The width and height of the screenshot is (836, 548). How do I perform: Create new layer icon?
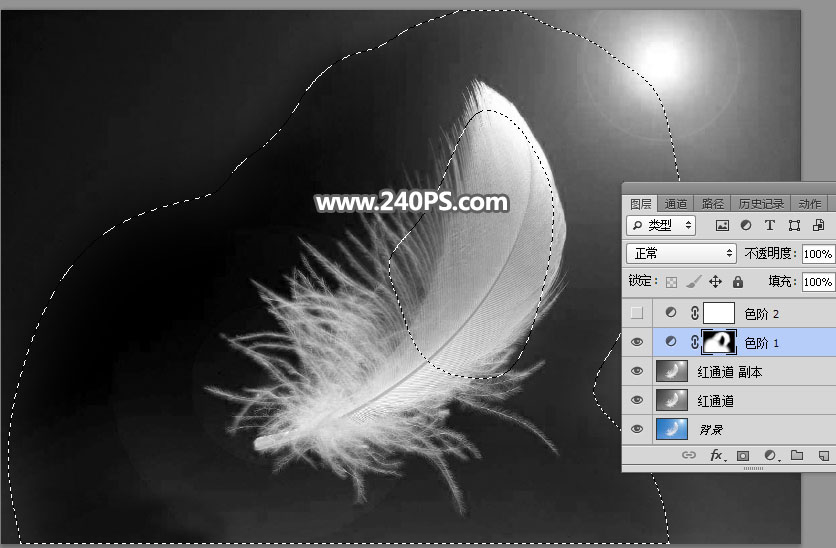824,455
